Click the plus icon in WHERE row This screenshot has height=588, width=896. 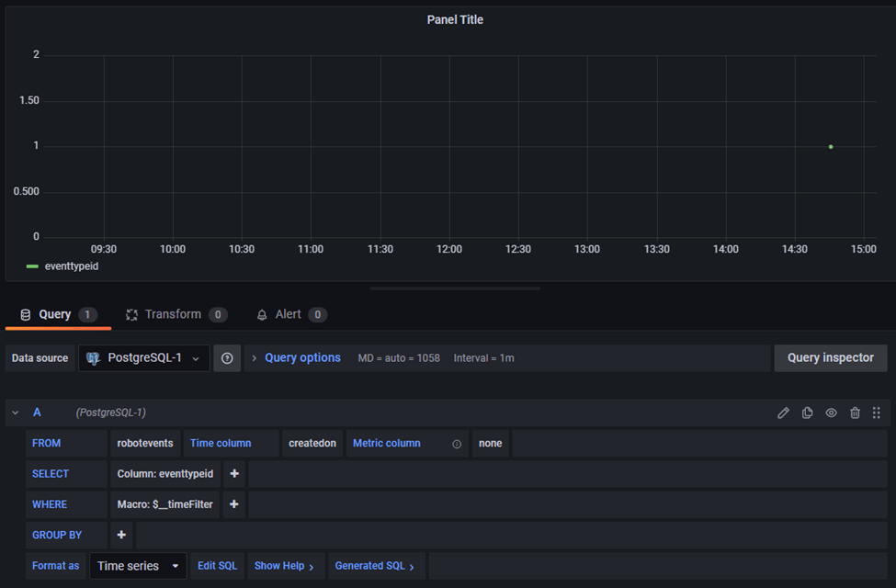pyautogui.click(x=234, y=504)
